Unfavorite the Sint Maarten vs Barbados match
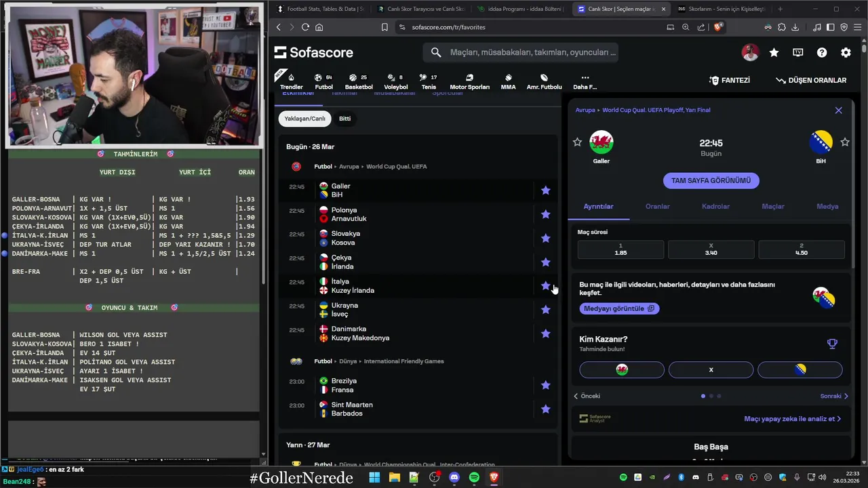Image resolution: width=868 pixels, height=488 pixels. pos(545,409)
